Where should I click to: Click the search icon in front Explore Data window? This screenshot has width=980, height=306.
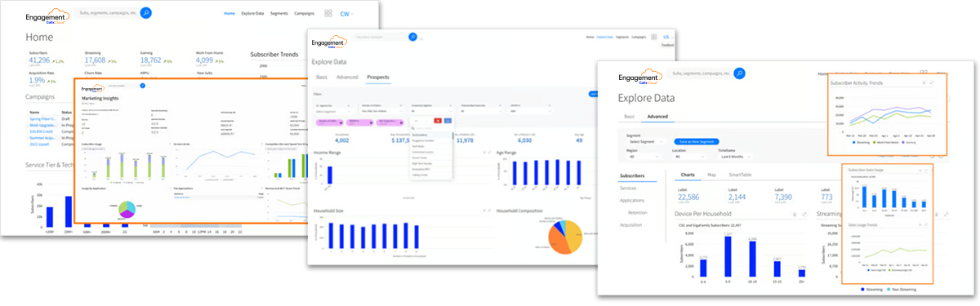click(739, 73)
